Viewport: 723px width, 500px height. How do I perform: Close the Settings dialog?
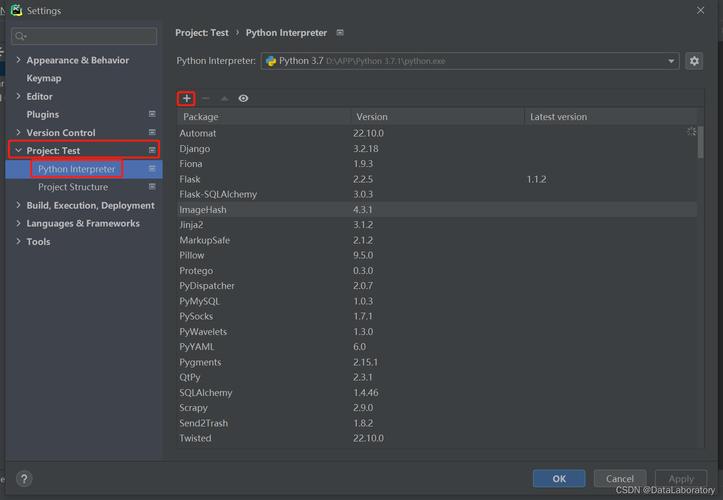(x=700, y=10)
